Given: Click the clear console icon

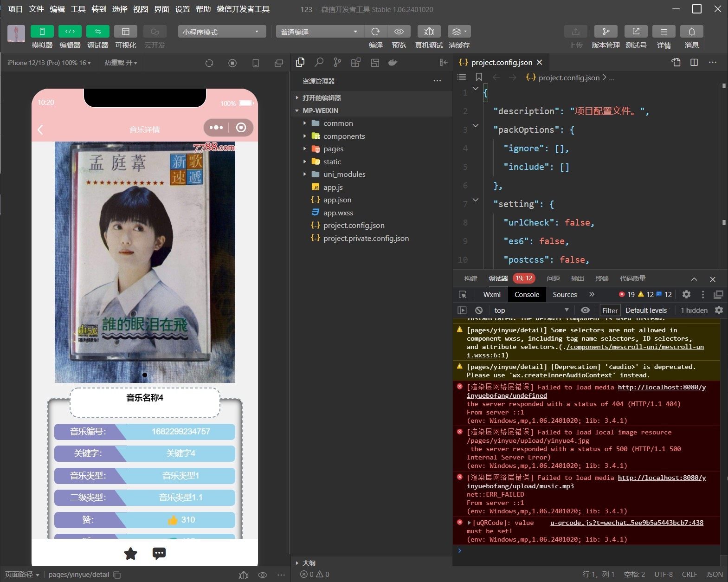Looking at the screenshot, I should coord(479,310).
